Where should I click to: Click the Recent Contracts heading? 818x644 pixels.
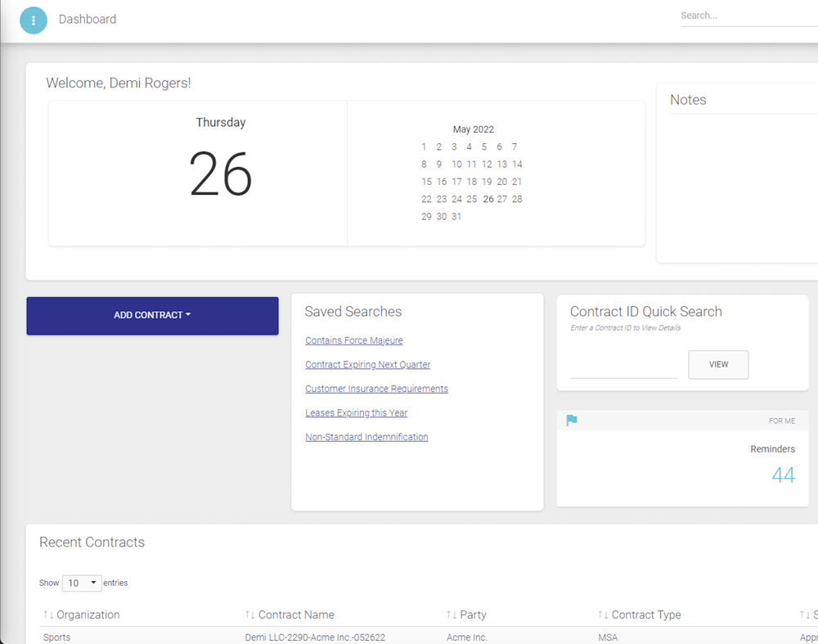pos(92,543)
